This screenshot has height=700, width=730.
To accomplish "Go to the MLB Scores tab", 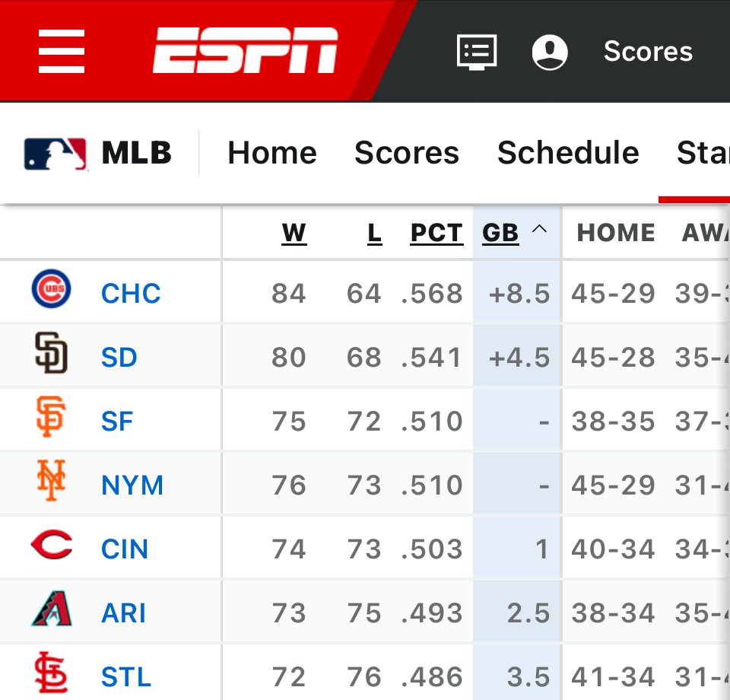I will (x=407, y=153).
